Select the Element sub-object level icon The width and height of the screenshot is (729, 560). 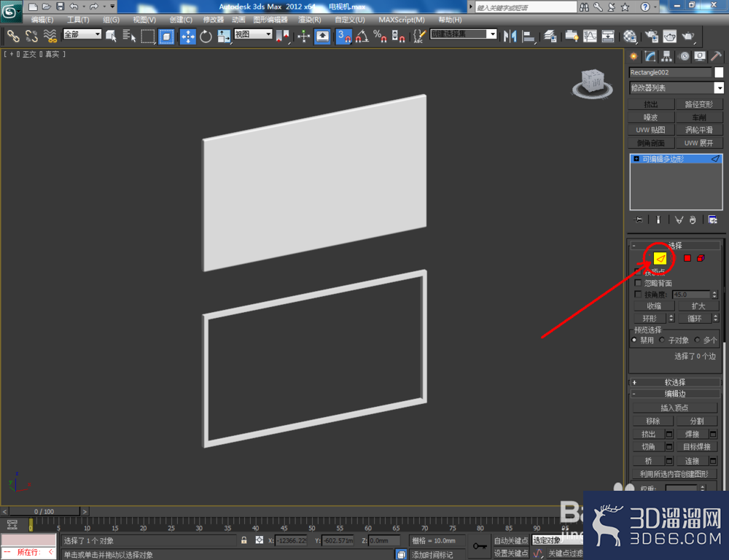point(701,258)
